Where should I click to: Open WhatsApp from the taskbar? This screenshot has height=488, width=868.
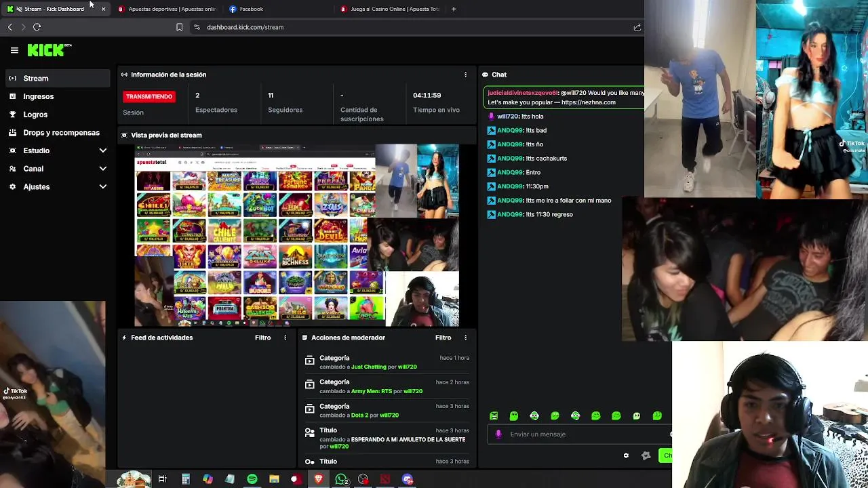tap(341, 479)
